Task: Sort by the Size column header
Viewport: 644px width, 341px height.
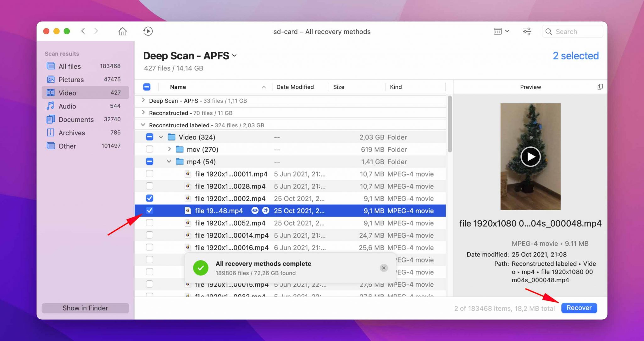Action: click(x=338, y=87)
